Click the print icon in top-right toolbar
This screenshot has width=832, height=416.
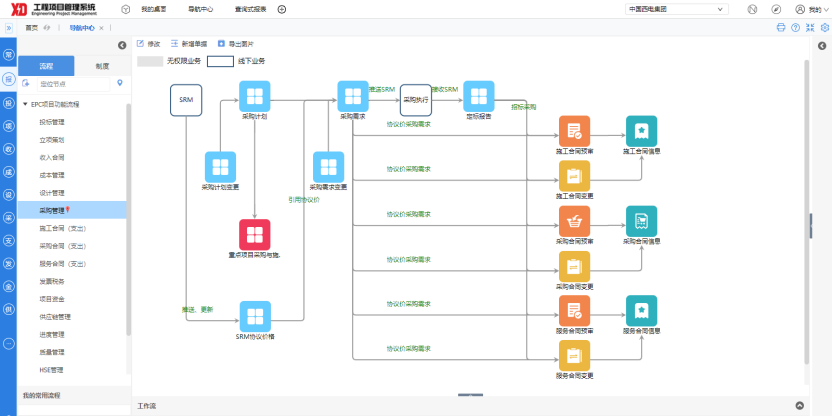780,27
